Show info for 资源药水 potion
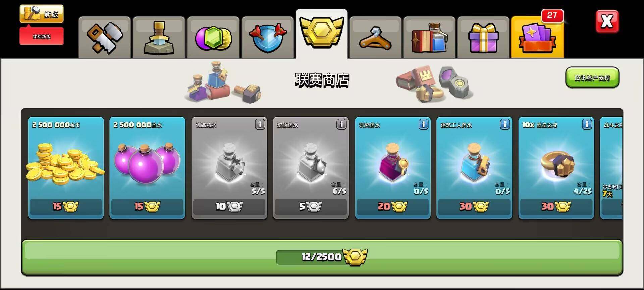644x290 pixels. 341,125
